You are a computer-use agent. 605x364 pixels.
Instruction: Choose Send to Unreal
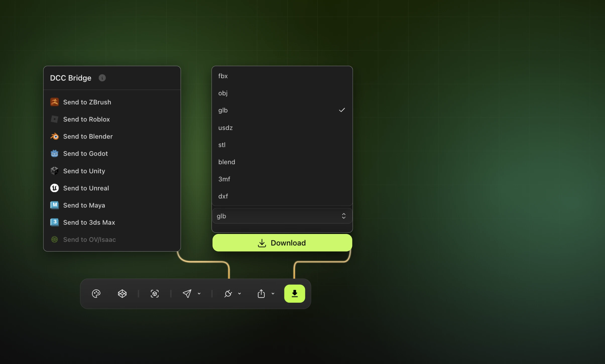coord(112,188)
